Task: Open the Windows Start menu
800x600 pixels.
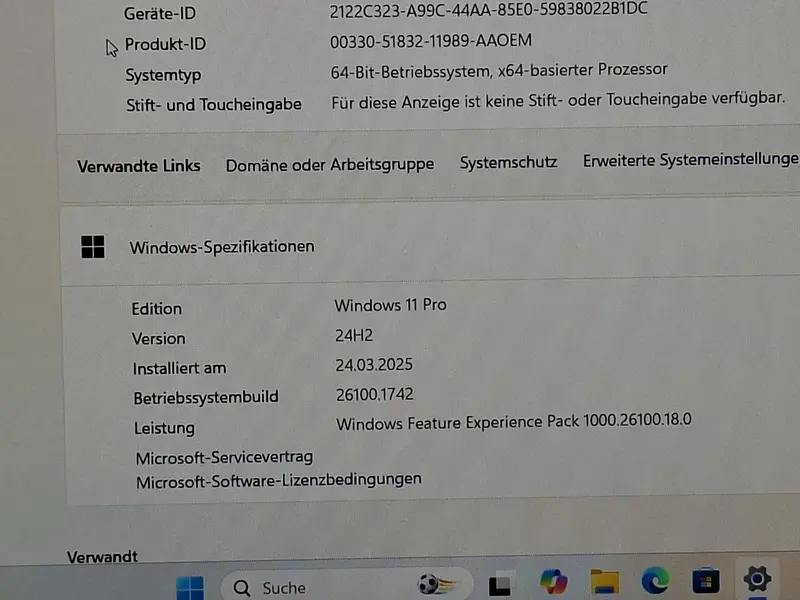Action: (190, 588)
